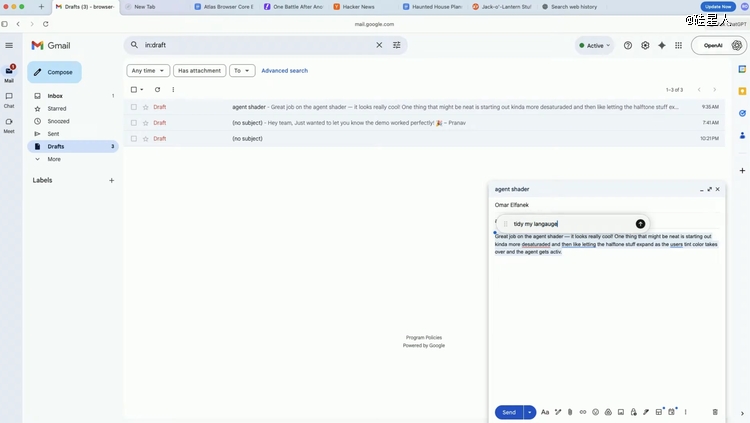Submit the 'tidy my language' prompt arrow

(641, 224)
